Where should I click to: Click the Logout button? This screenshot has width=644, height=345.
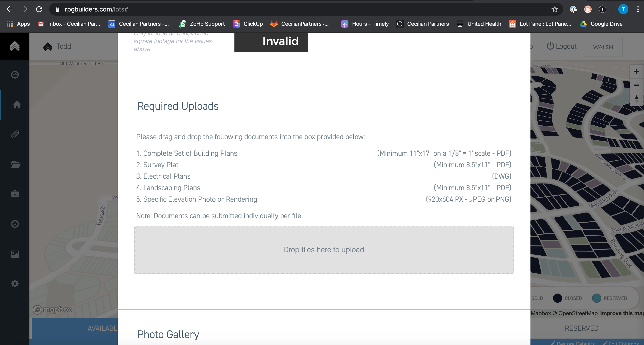click(x=561, y=46)
